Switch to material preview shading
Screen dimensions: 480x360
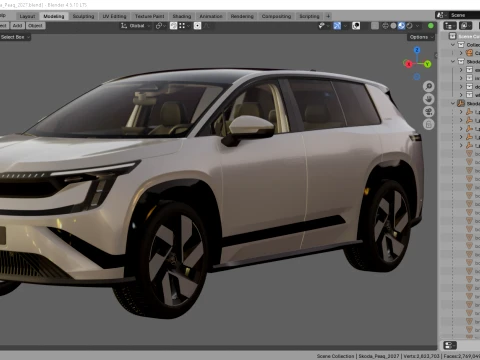tap(401, 26)
